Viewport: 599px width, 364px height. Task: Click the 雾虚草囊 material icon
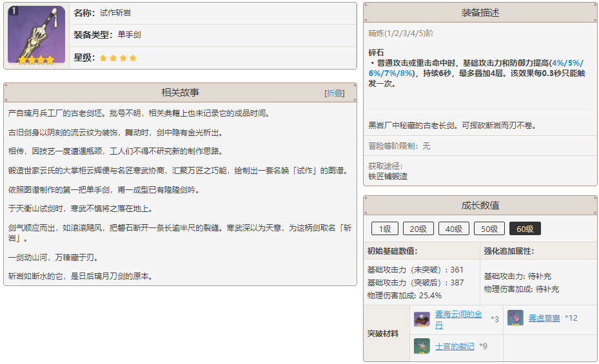(x=515, y=318)
